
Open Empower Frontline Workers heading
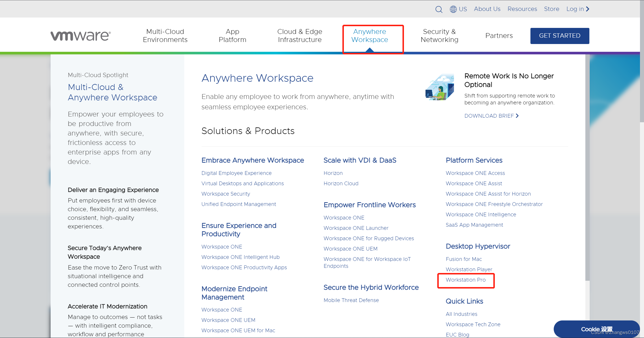click(369, 205)
